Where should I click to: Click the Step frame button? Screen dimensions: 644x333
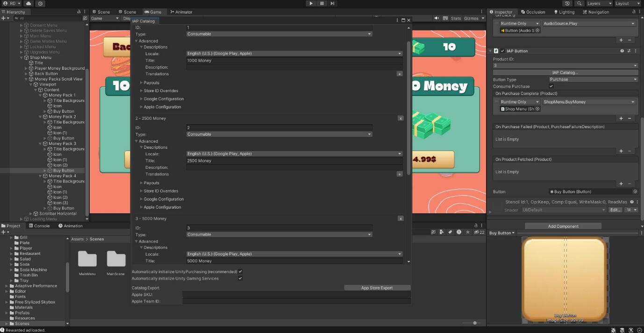point(332,3)
